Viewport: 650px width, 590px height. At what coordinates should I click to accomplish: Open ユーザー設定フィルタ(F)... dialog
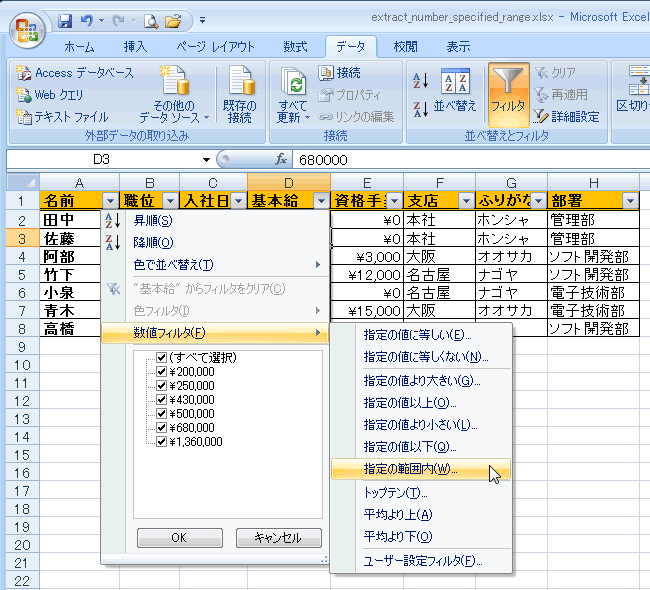pos(421,561)
